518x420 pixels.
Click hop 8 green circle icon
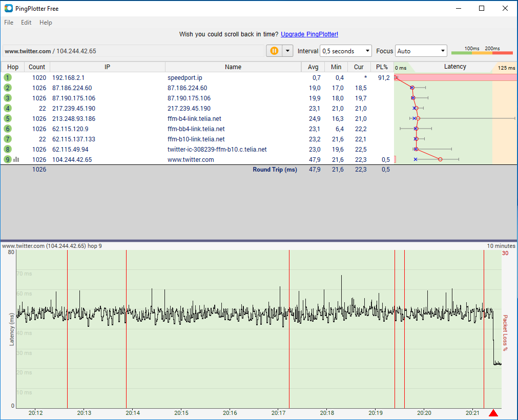pos(8,149)
